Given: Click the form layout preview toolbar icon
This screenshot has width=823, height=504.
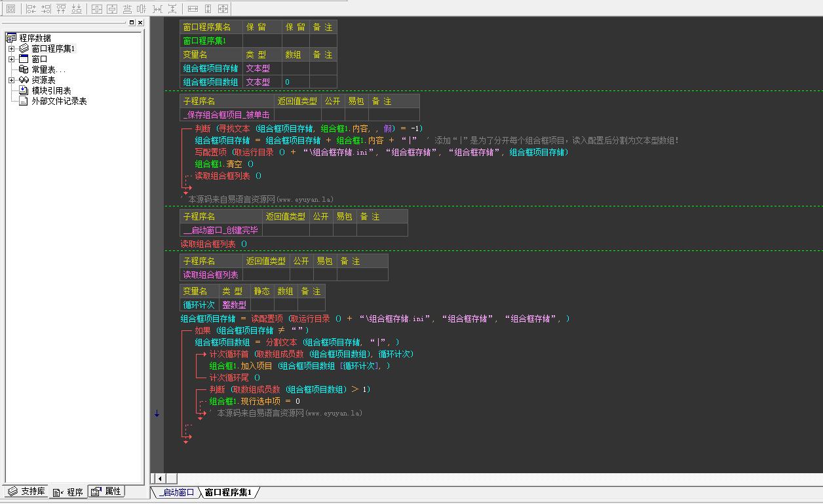Looking at the screenshot, I should (x=10, y=9).
